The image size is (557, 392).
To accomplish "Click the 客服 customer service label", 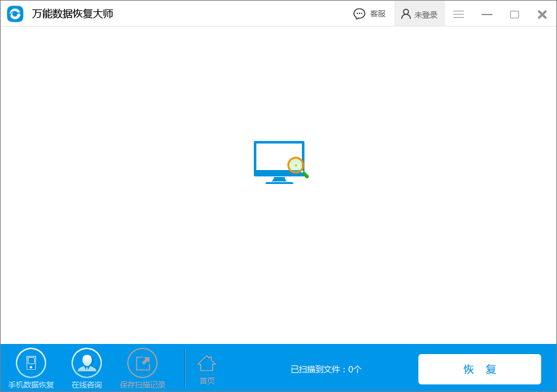I will pyautogui.click(x=378, y=14).
